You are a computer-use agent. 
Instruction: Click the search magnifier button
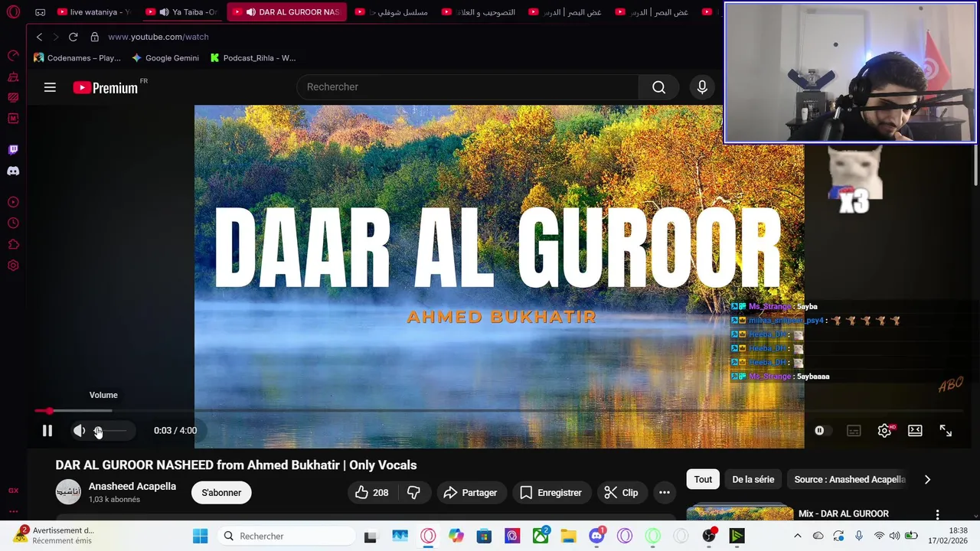pyautogui.click(x=658, y=87)
